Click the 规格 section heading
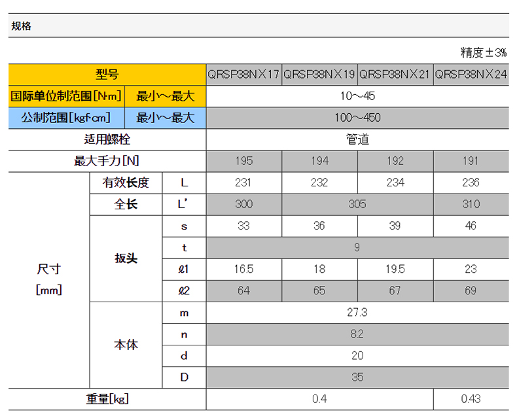Viewport: 517px width, 420px height. tap(21, 26)
